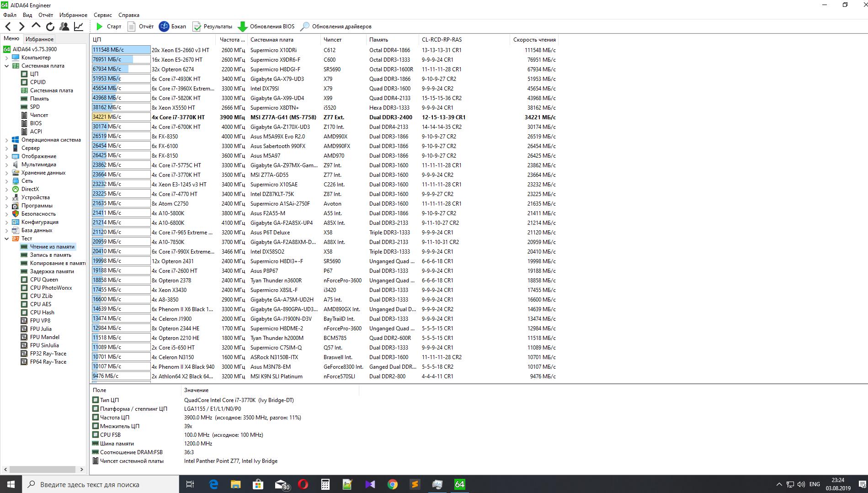Open the Справка menu
Screen dimensions: 868x493
(129, 15)
